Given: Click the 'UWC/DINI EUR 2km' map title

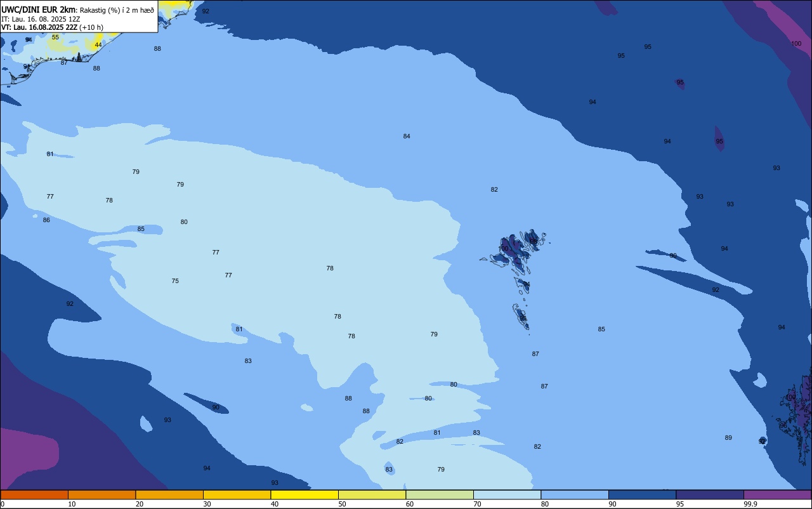Looking at the screenshot, I should pyautogui.click(x=39, y=10).
